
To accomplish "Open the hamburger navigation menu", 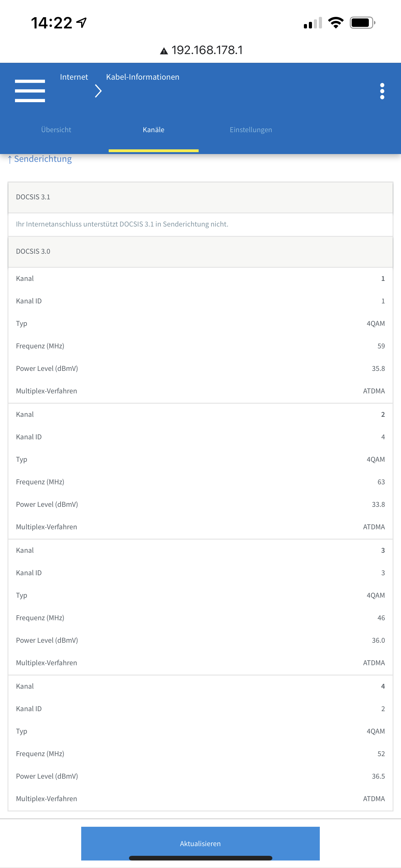I will 30,91.
